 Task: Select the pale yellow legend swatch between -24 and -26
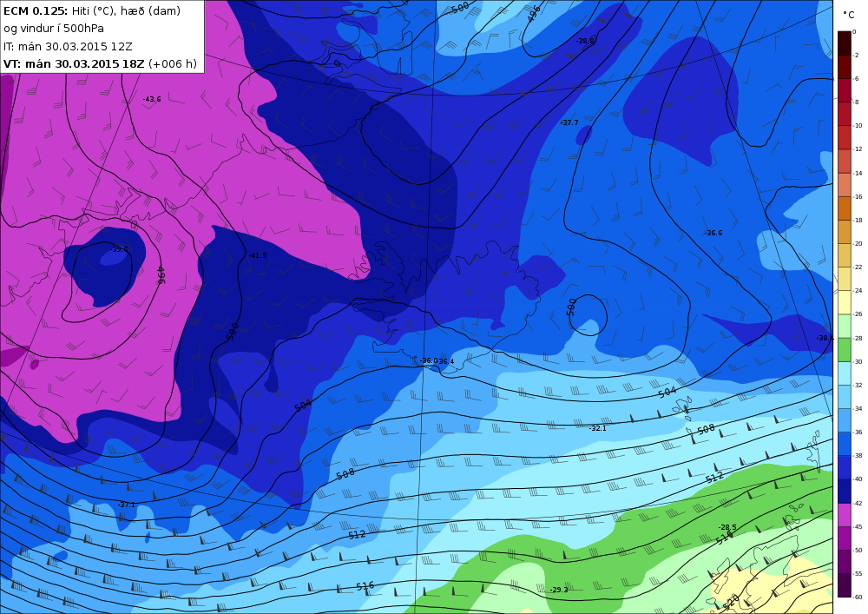tap(845, 303)
